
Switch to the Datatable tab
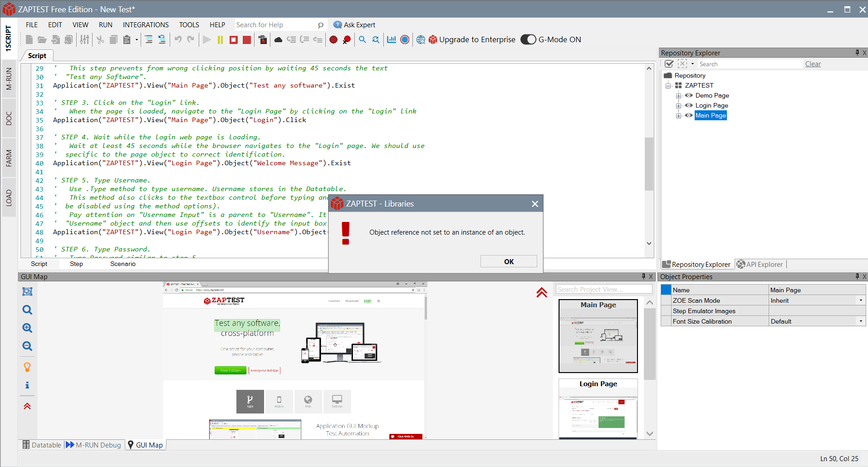pos(42,445)
